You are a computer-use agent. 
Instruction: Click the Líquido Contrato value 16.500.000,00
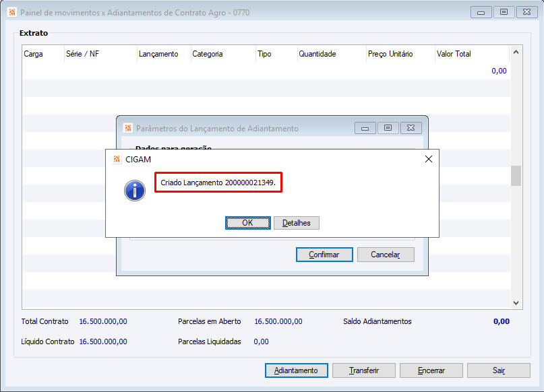click(x=103, y=341)
